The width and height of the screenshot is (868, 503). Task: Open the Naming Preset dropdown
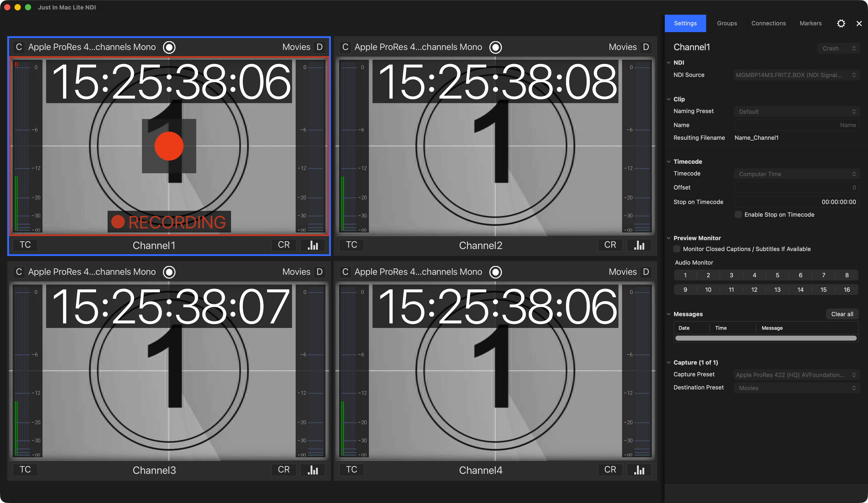point(796,112)
